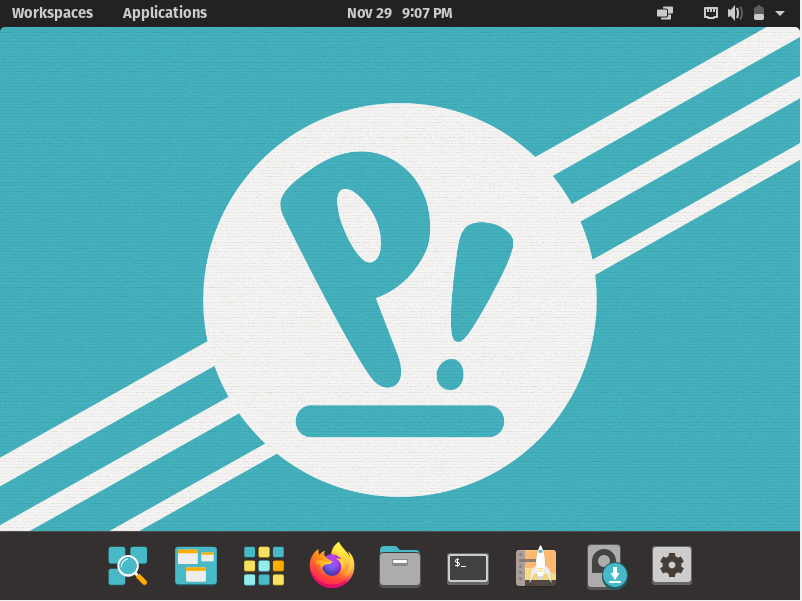
Task: Click the wired network status icon
Action: click(710, 13)
